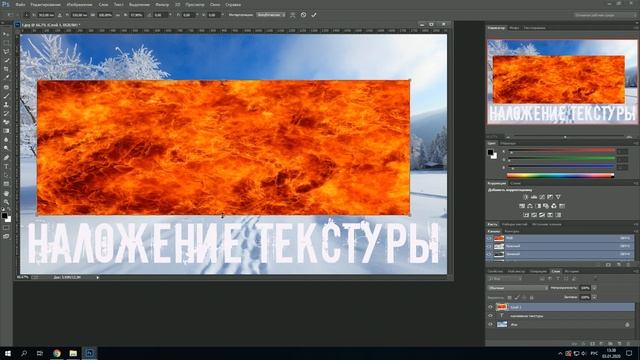Screen dimensions: 640x360
Task: Select the Move tool
Action: tap(6, 34)
